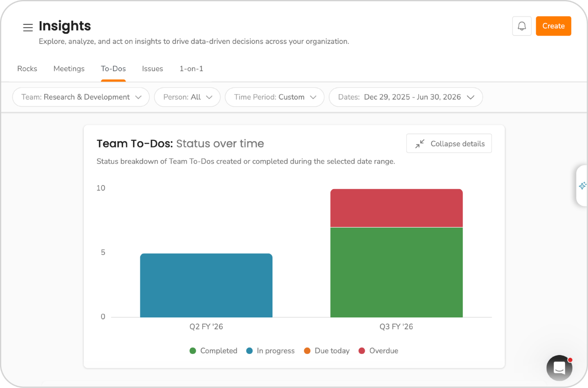This screenshot has width=588, height=388.
Task: Open the AI sparkle assistant panel
Action: [582, 186]
